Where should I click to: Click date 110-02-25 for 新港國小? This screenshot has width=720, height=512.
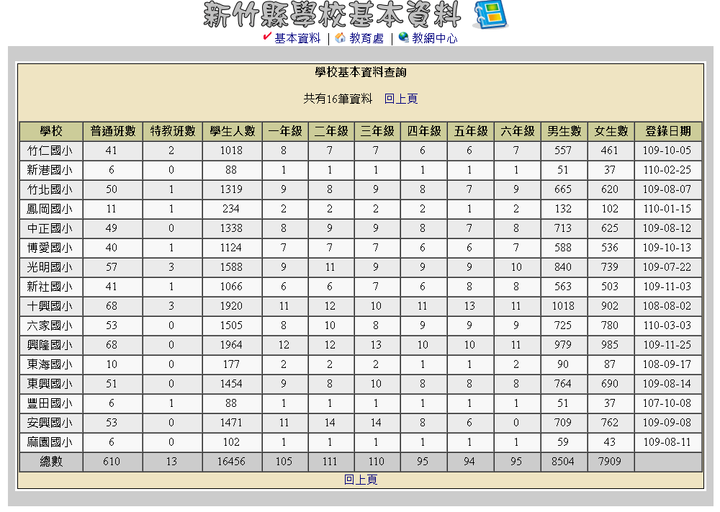(x=667, y=170)
